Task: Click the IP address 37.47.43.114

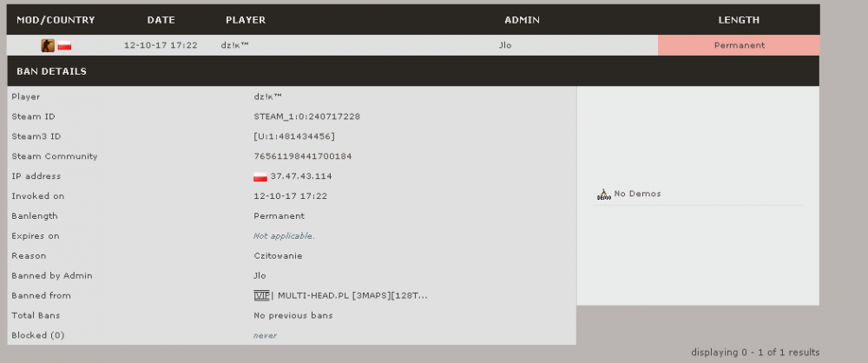Action: coord(300,176)
